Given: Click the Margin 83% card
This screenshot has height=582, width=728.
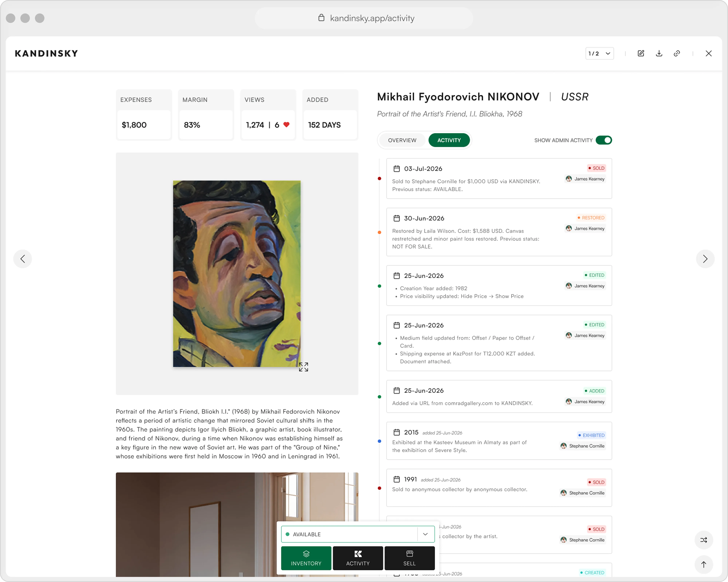Looking at the screenshot, I should pos(206,115).
